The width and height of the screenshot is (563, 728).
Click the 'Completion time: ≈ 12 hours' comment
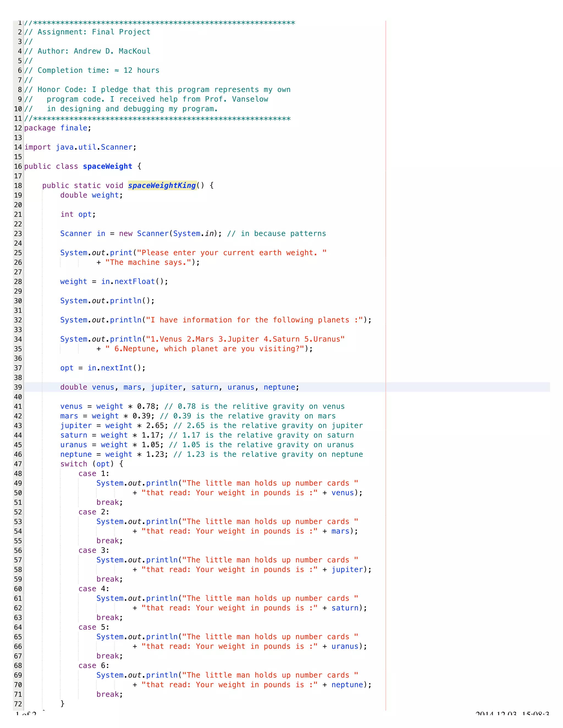click(x=92, y=70)
